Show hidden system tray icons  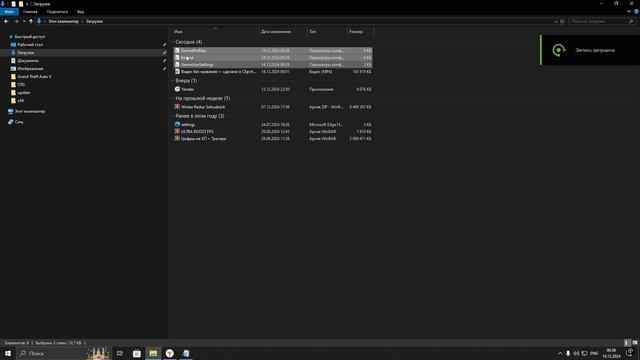560,353
